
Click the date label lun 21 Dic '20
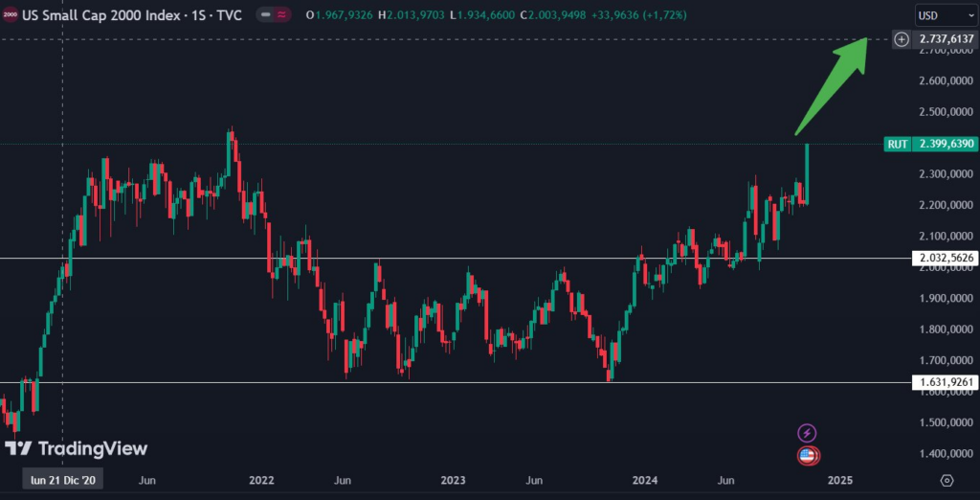click(62, 480)
